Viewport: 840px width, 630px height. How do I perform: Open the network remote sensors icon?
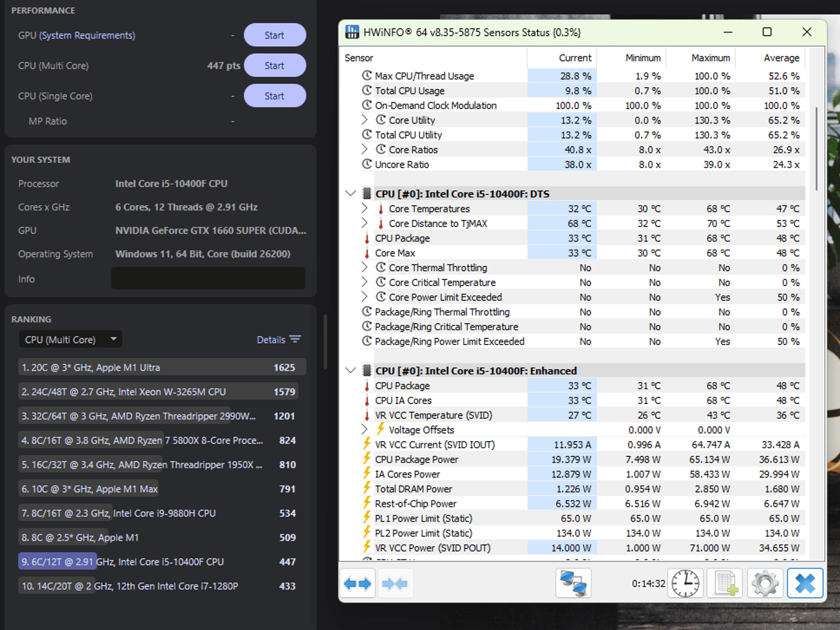[573, 583]
